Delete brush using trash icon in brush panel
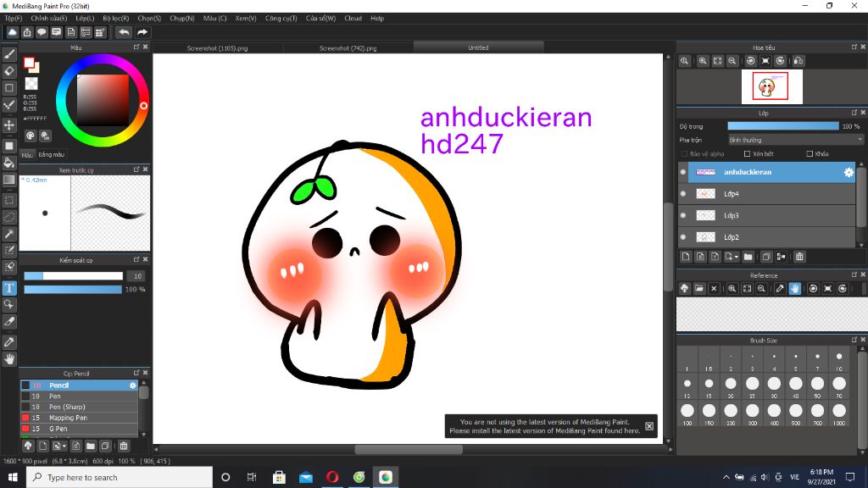Viewport: 868px width, 488px height. 124,446
